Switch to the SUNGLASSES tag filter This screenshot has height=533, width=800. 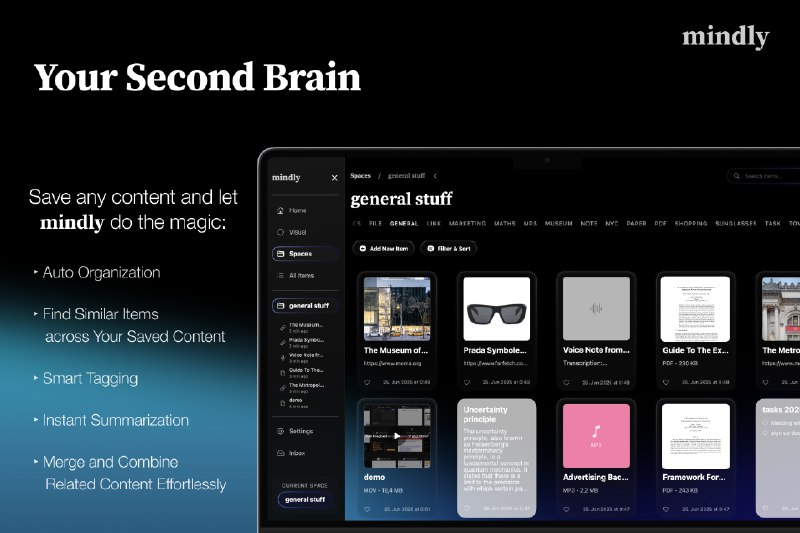coord(735,224)
